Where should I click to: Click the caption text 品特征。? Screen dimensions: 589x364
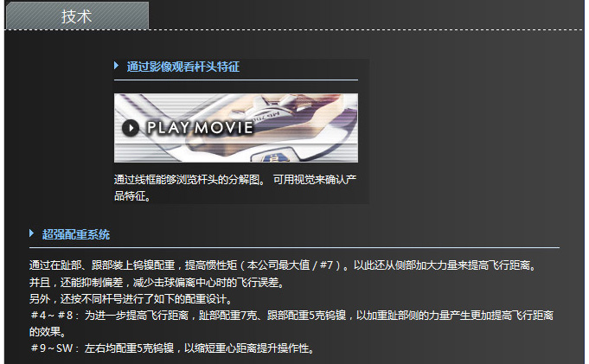pyautogui.click(x=132, y=195)
